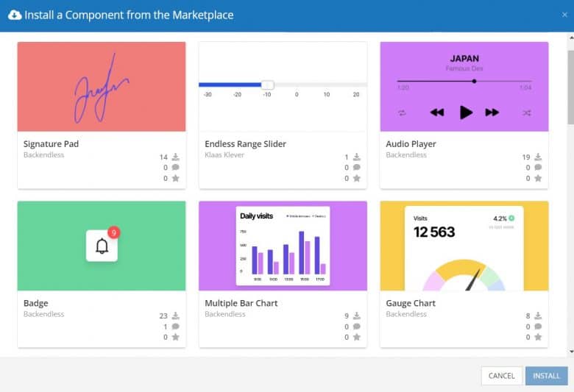Select the Signature Pad thumbnail
This screenshot has height=392, width=574.
point(102,87)
